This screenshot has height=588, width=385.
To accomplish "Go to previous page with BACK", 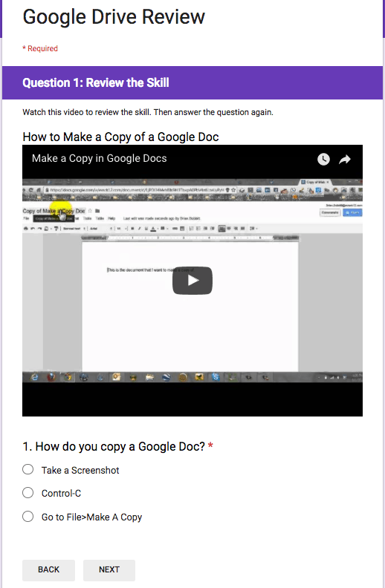I will (x=48, y=570).
